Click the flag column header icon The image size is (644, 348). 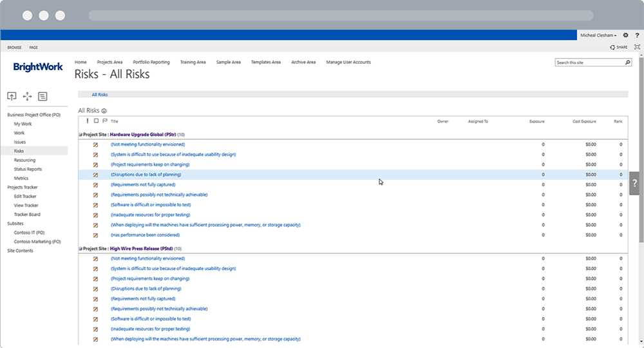pyautogui.click(x=105, y=121)
